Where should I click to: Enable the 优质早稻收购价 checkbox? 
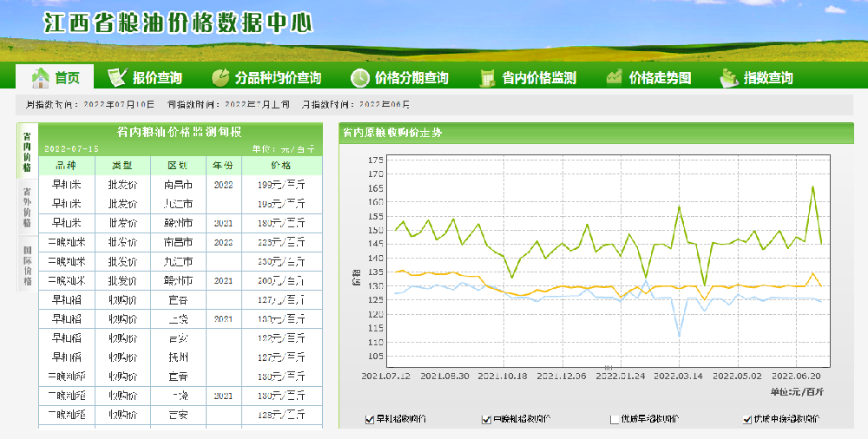615,420
